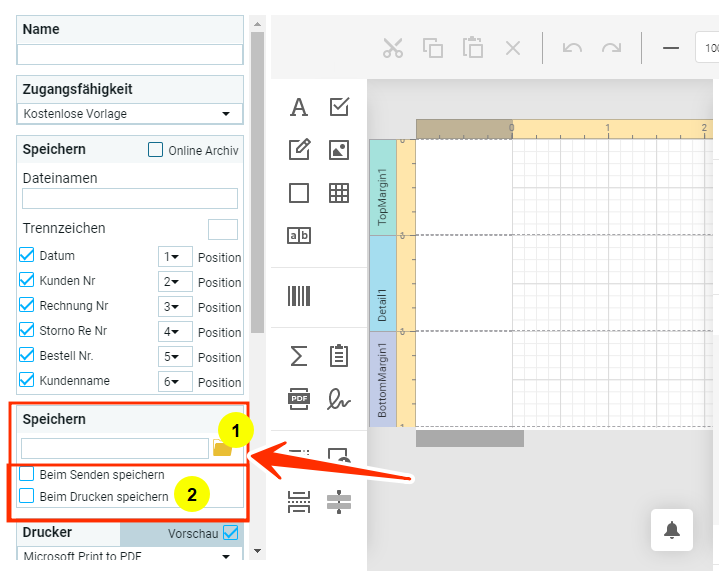Check Beim Senden speichern option
719x582 pixels.
27,474
